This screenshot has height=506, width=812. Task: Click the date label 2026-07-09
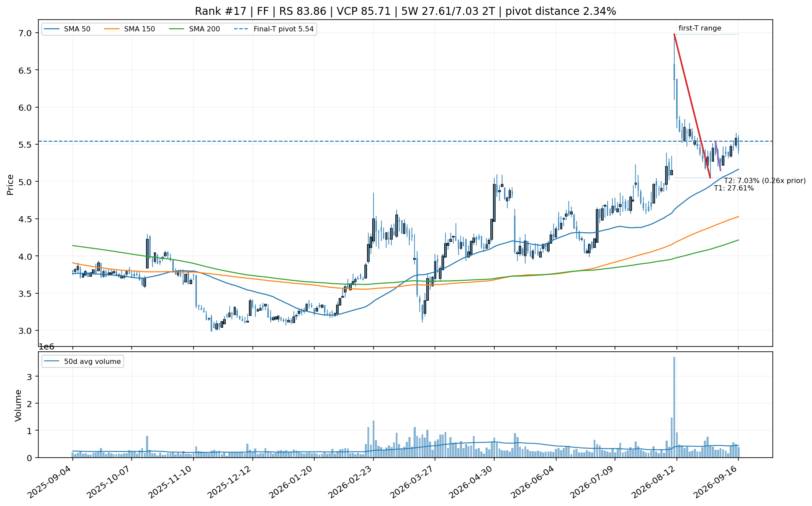[592, 482]
